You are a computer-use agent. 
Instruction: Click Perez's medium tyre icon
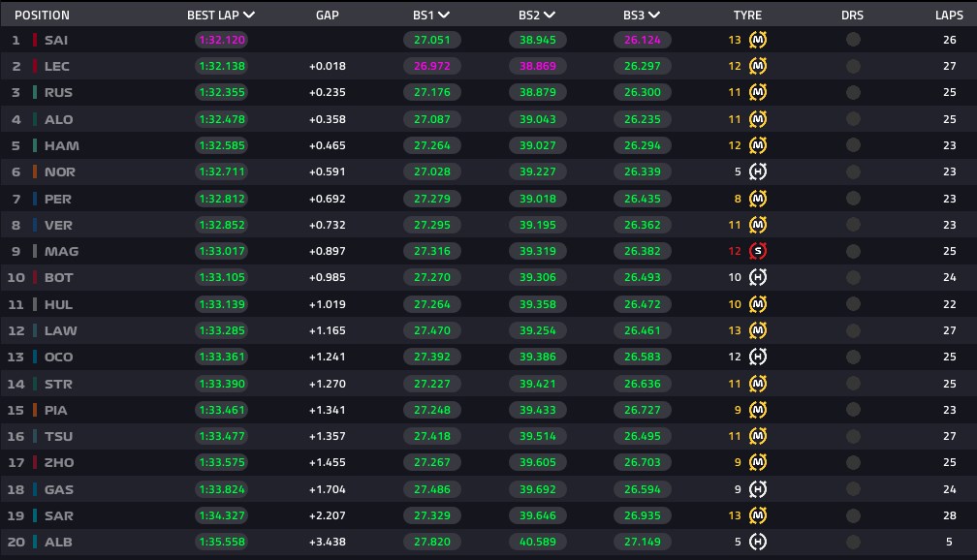pyautogui.click(x=757, y=199)
